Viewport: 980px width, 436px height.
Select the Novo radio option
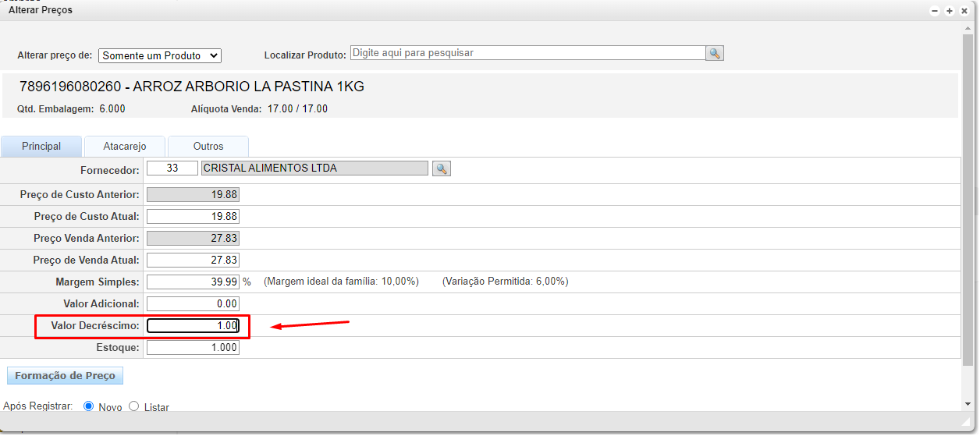click(x=88, y=406)
